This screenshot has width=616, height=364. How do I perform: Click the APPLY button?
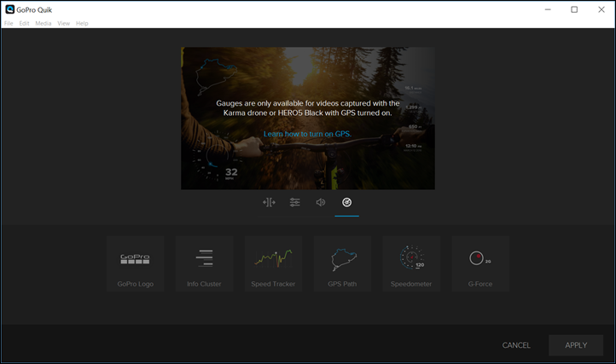(x=576, y=345)
